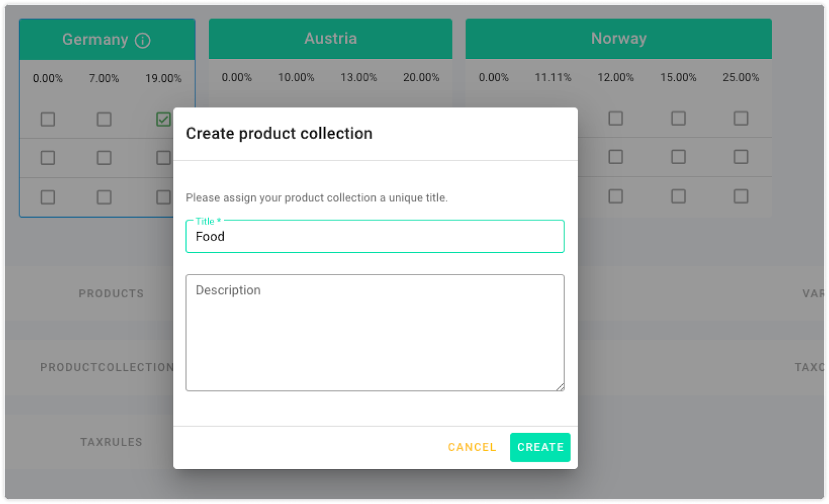Click Austria 0.00% rate label
Viewport: 829px width, 504px height.
237,78
